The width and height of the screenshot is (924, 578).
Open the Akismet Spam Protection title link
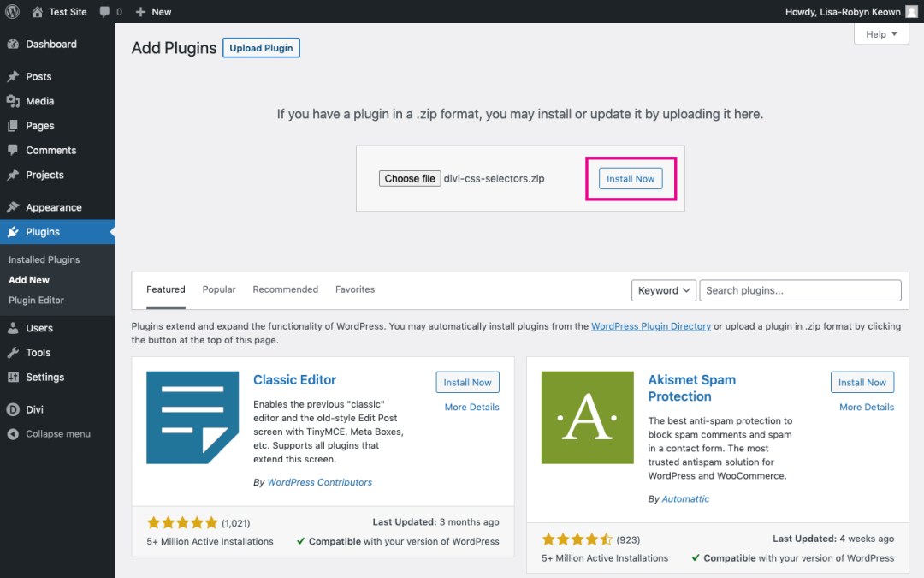point(692,388)
